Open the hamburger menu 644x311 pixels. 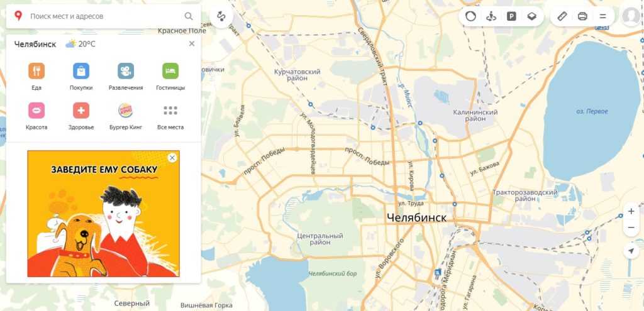point(603,16)
